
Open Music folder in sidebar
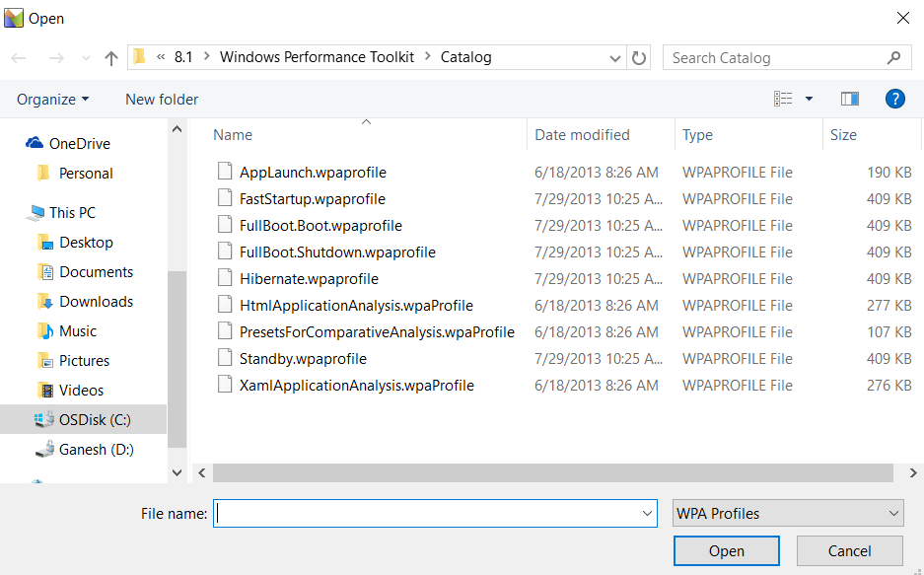(x=78, y=330)
